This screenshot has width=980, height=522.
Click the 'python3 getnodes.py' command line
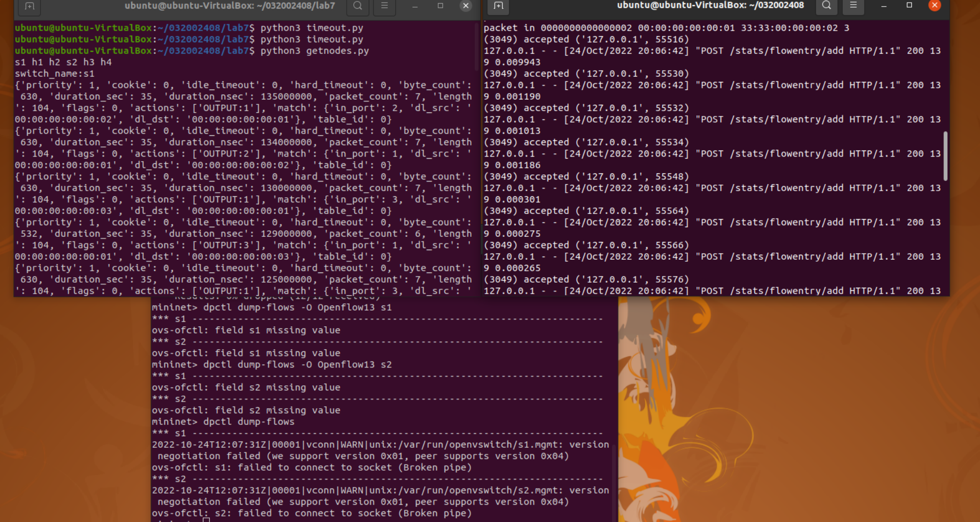192,51
